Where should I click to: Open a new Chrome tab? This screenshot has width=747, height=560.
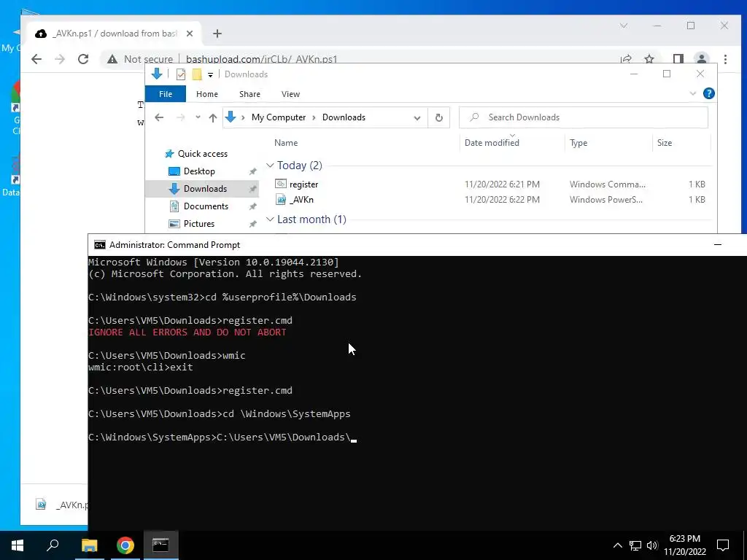(217, 34)
